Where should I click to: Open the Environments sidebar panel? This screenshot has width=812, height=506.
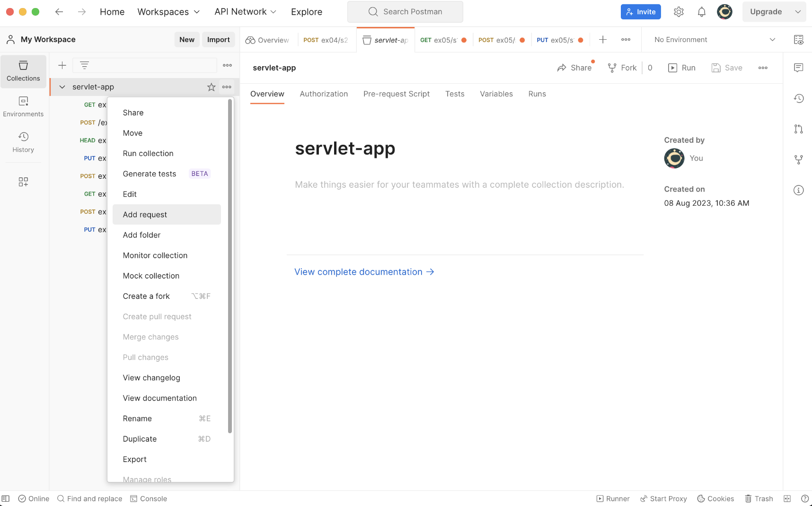[23, 107]
